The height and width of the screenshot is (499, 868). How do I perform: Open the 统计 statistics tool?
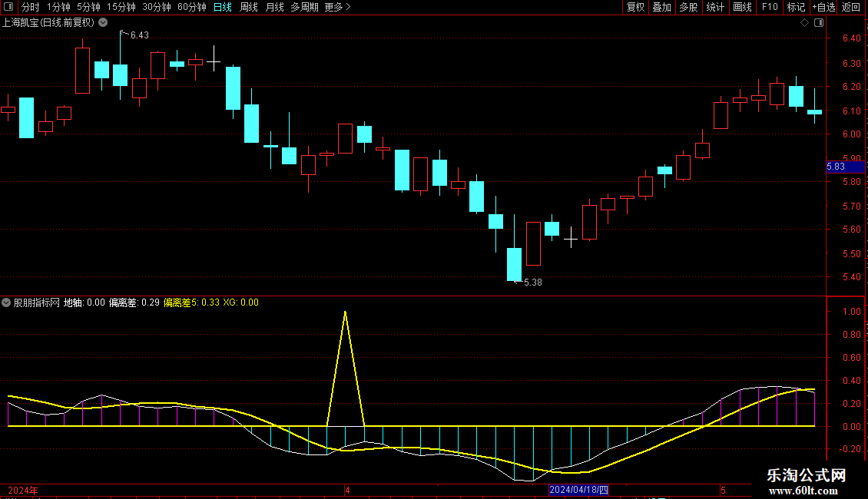tap(715, 7)
